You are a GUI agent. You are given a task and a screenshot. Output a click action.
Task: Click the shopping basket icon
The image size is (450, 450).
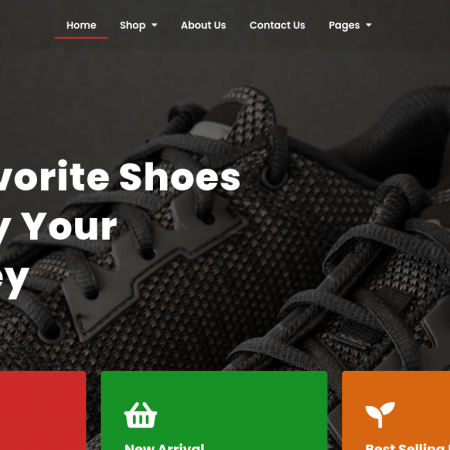pos(140,415)
